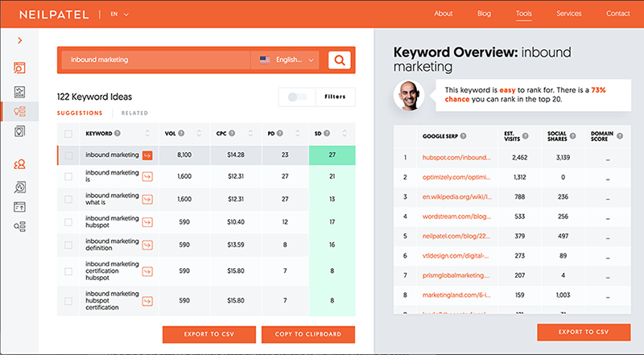Click the 'inbound marketing' search input field
The height and width of the screenshot is (355, 644).
point(155,60)
